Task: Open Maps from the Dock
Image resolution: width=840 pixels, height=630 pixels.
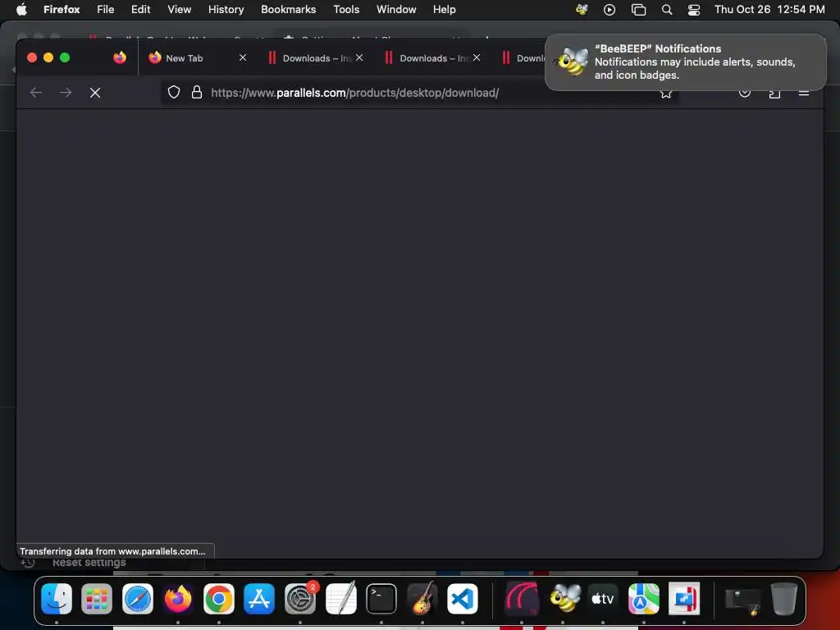Action: tap(643, 598)
